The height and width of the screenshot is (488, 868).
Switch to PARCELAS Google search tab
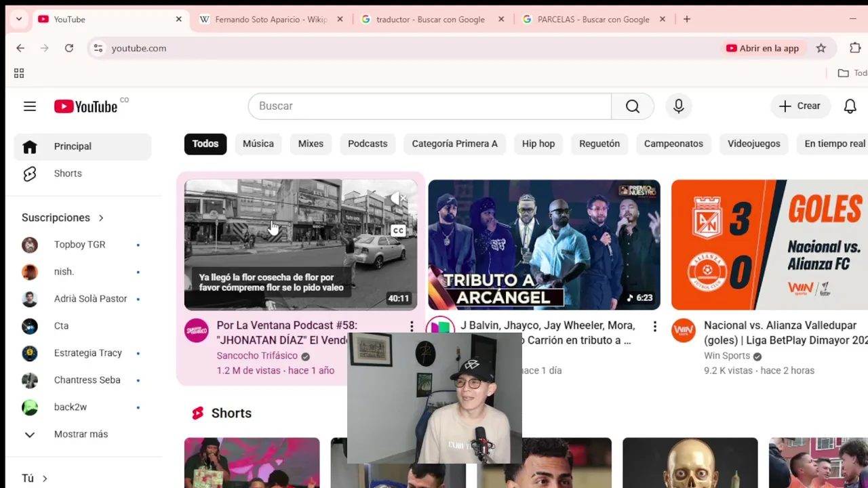pos(593,20)
